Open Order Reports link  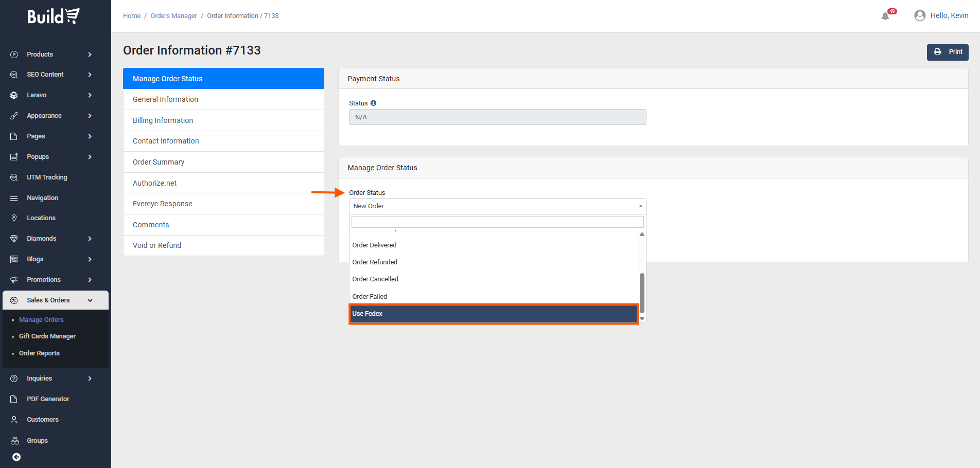click(39, 353)
